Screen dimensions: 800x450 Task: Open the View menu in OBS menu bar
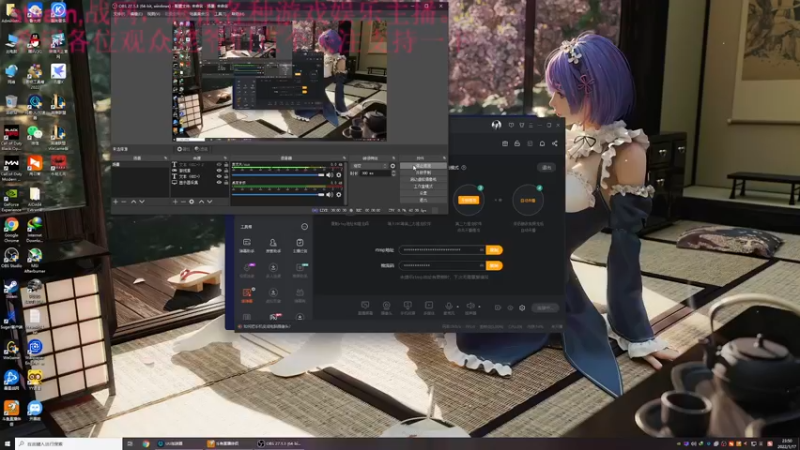(154, 14)
